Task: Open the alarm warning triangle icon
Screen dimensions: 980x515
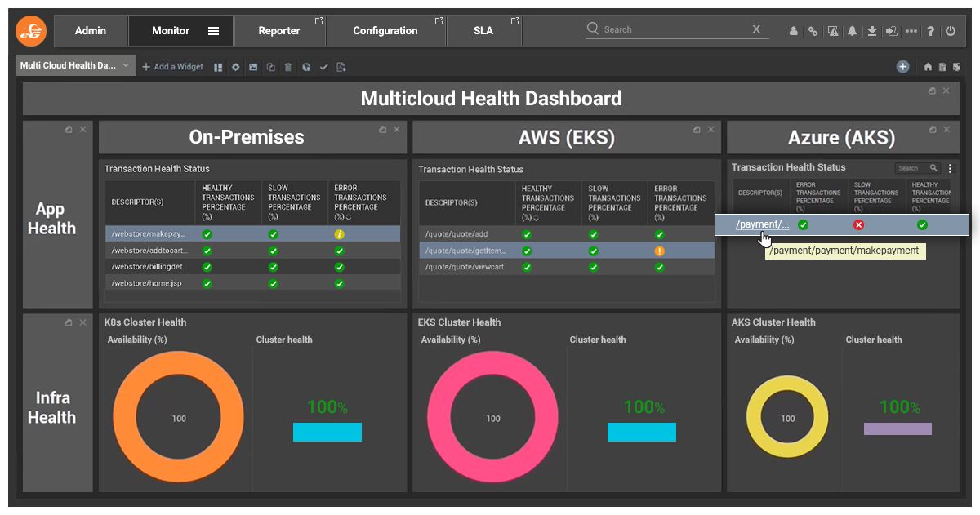Action: [x=833, y=31]
